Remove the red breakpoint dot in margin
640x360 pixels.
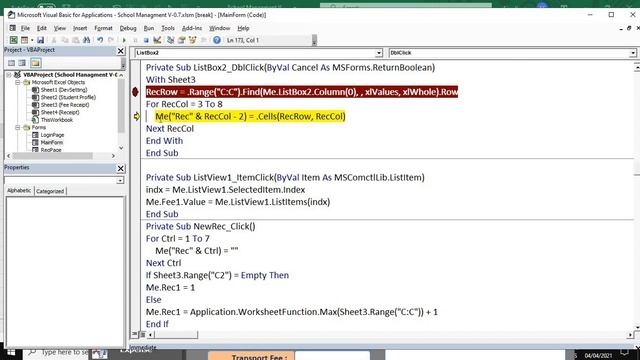[135, 92]
